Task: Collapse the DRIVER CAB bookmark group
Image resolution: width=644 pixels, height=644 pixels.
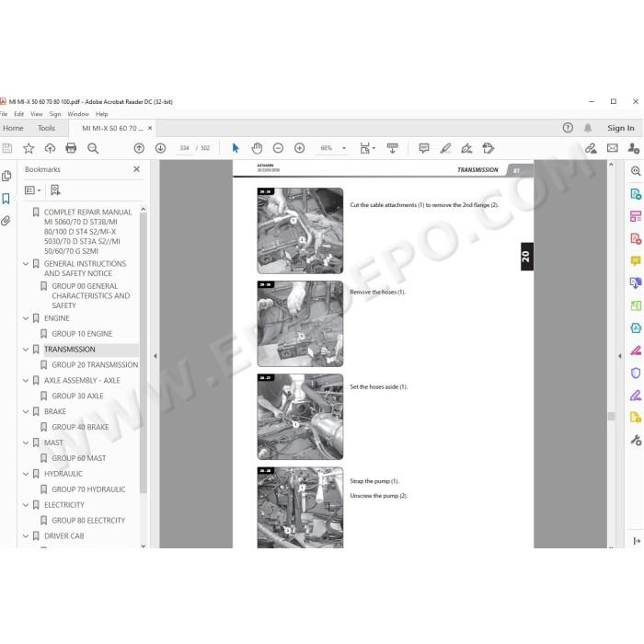Action: 26,536
